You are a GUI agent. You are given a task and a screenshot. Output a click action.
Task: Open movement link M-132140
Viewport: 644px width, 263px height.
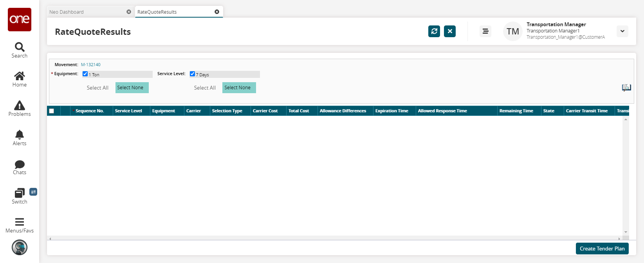91,65
